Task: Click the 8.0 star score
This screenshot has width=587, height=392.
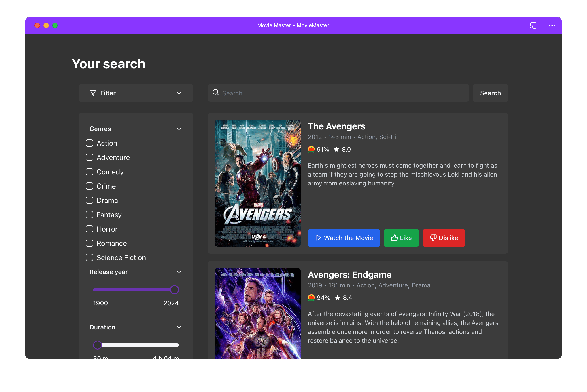Action: (x=346, y=149)
